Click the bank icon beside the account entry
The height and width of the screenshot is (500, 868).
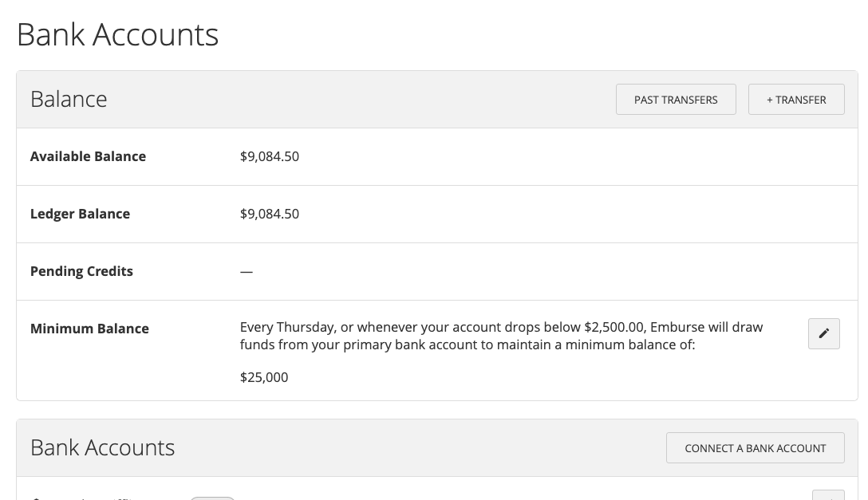point(36,498)
